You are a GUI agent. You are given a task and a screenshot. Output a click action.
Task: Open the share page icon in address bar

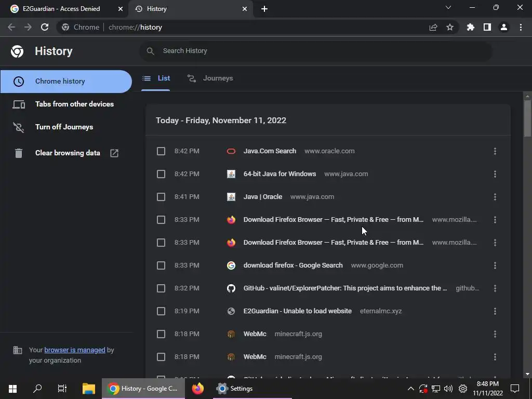coord(433,27)
